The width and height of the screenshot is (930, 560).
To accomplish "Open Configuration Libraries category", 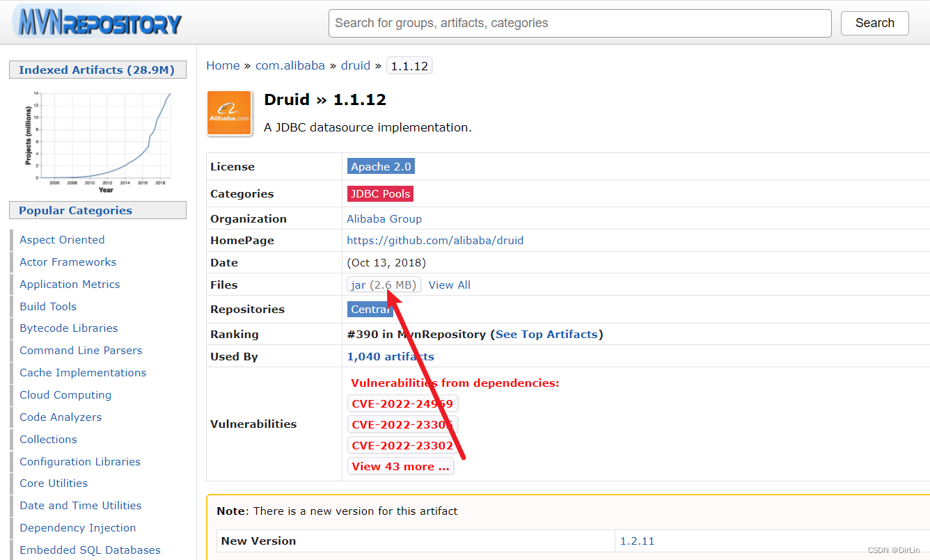I will 80,461.
